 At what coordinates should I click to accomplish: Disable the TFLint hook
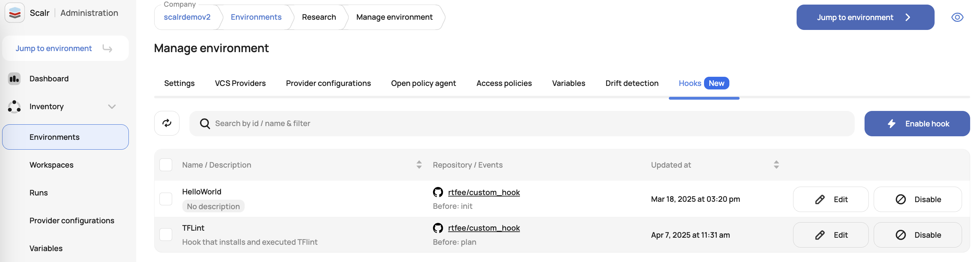(x=917, y=235)
